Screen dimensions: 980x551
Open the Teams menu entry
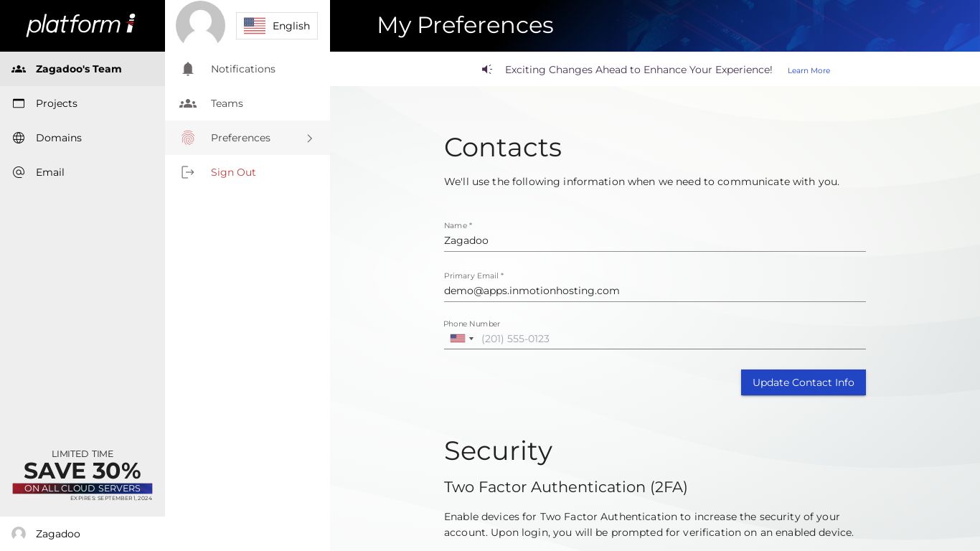point(227,103)
